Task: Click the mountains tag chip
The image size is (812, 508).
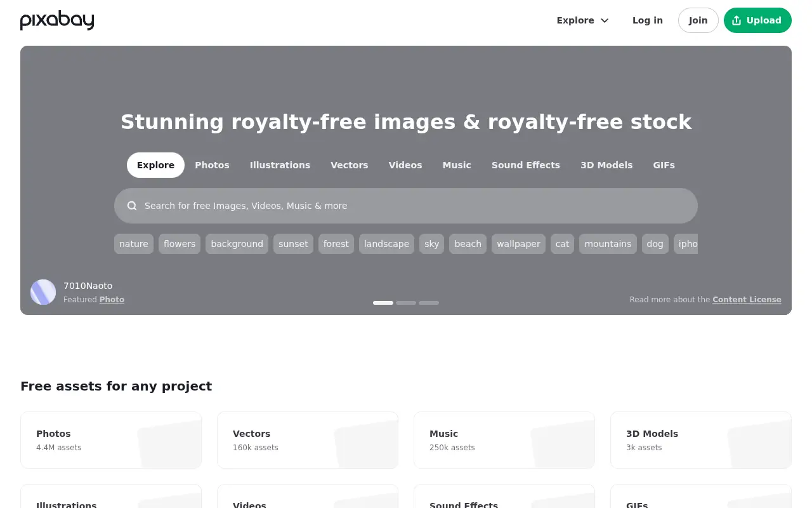Action: point(608,244)
